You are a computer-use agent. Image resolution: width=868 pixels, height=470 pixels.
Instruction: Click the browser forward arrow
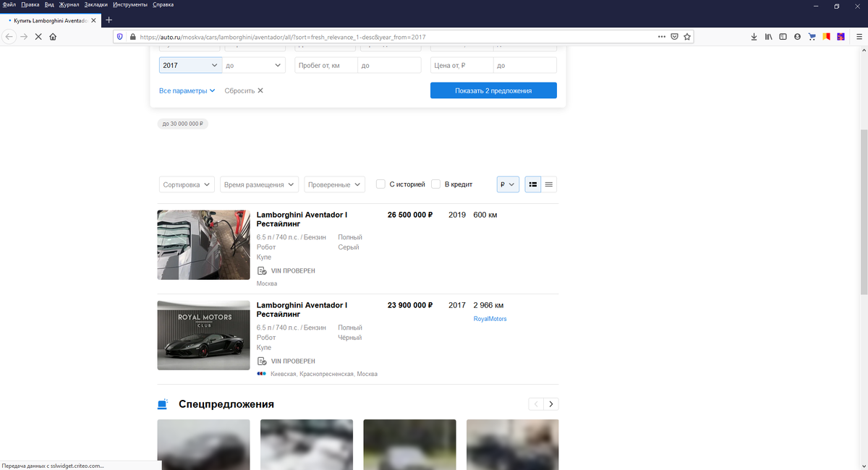pos(24,36)
